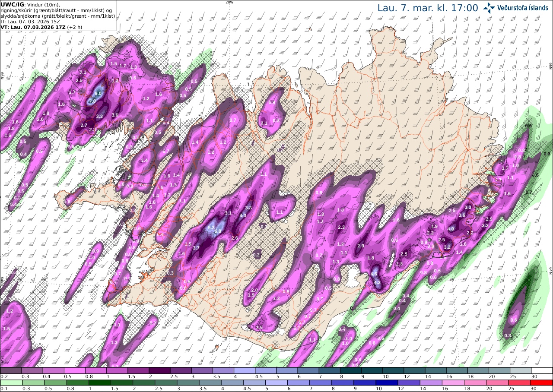This screenshot has height=392, width=553.
Task: Click darkest purple top-scale swatch starting at 2
Action: (159, 370)
